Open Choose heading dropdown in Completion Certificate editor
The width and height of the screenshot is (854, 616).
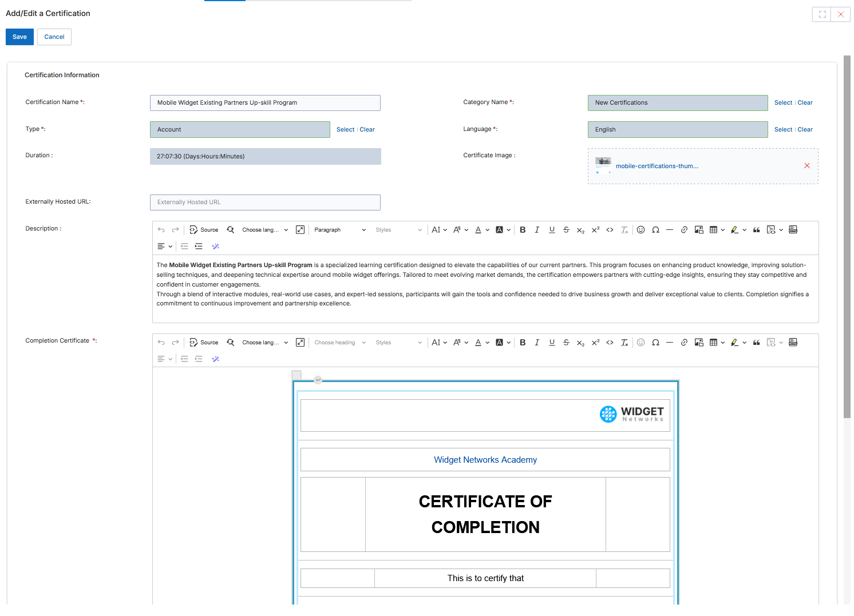pos(340,343)
